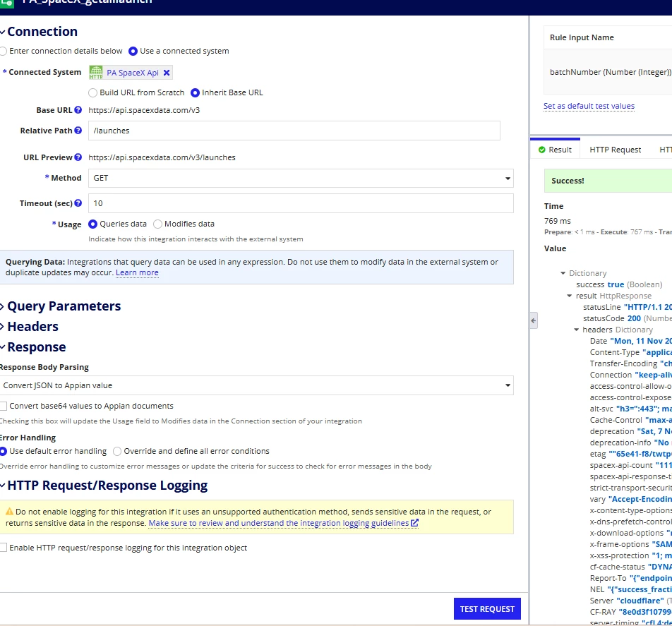The image size is (672, 626).
Task: Open URL Preview help icon
Action: point(78,157)
